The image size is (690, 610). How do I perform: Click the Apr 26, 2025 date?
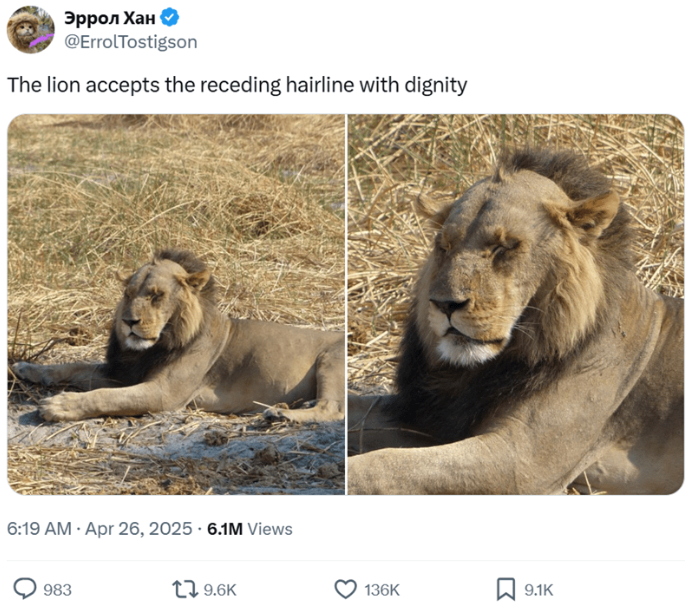tap(139, 528)
